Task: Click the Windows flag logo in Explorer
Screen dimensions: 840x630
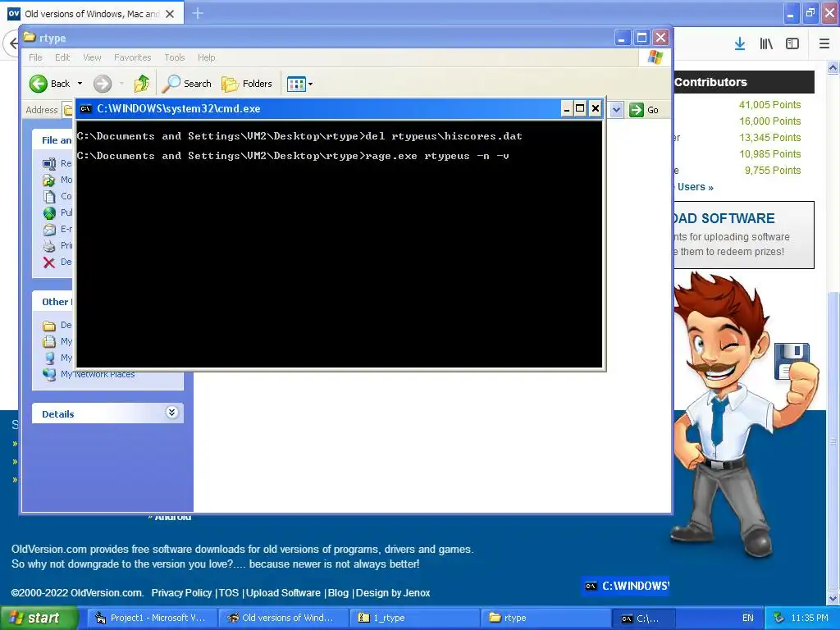Action: pyautogui.click(x=655, y=57)
